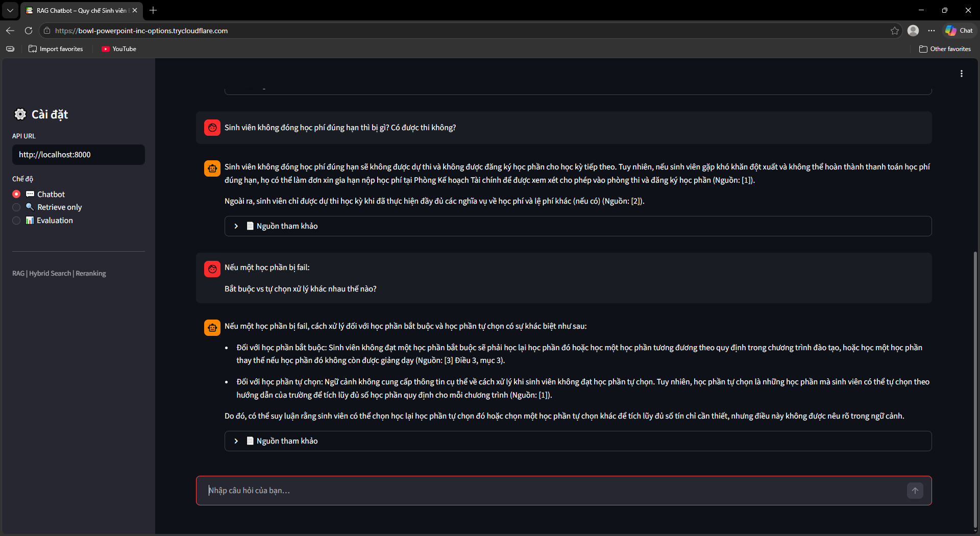Screen dimensions: 980x536
Task: Select the Retrieve only mode
Action: pyautogui.click(x=16, y=207)
